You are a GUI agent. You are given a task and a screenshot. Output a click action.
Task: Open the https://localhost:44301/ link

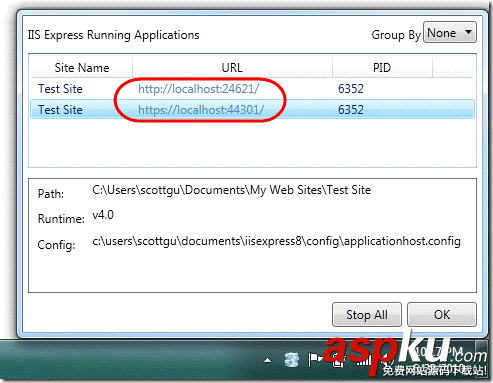pos(201,110)
